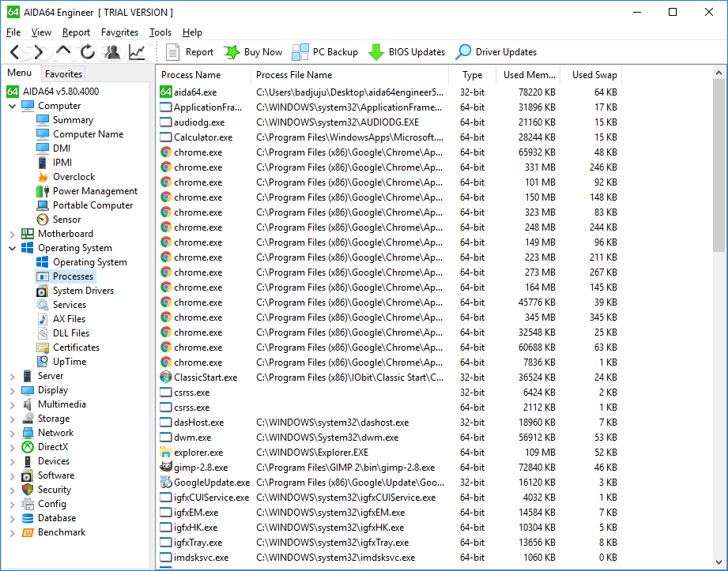Open the Help menu
This screenshot has width=728, height=571.
point(192,32)
